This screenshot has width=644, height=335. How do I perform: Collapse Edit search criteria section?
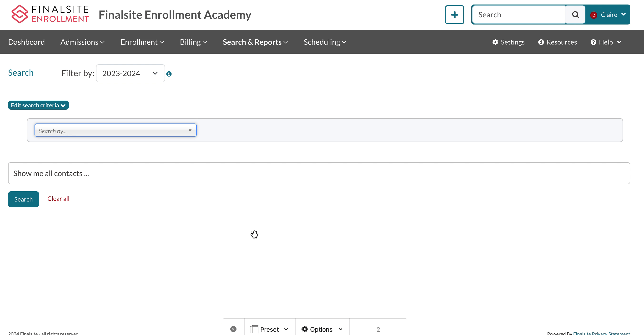[x=38, y=105]
